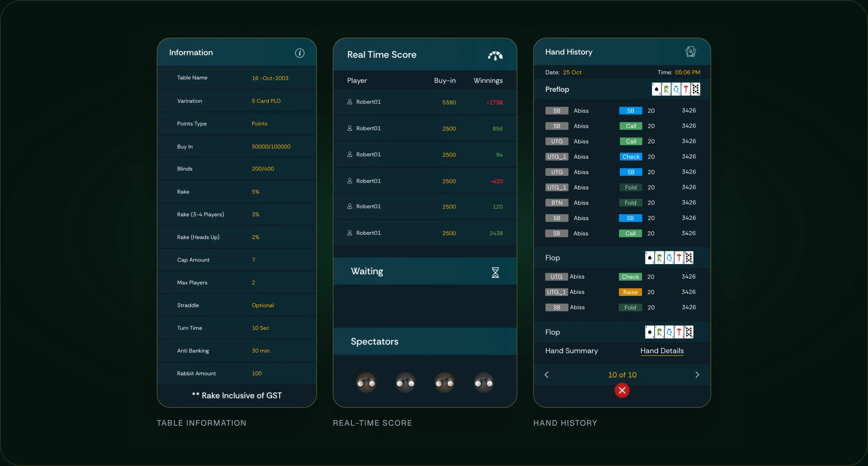Viewport: 868px width, 466px height.
Task: Open the Hand Summary tab
Action: (x=572, y=351)
